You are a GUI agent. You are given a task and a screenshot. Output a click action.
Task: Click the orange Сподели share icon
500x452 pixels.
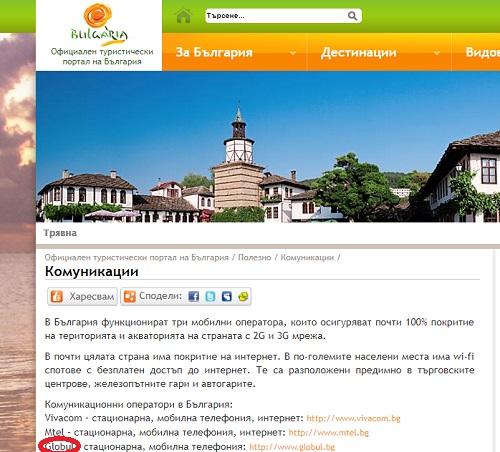130,296
